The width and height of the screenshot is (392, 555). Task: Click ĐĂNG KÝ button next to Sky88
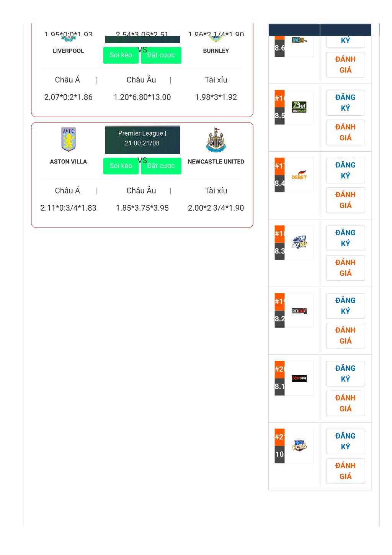[x=345, y=238]
